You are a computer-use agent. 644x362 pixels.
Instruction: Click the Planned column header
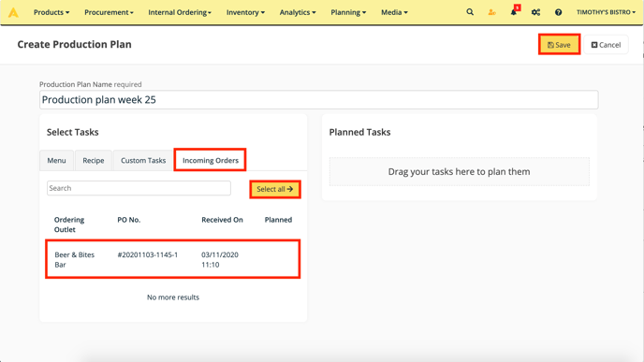click(x=278, y=220)
